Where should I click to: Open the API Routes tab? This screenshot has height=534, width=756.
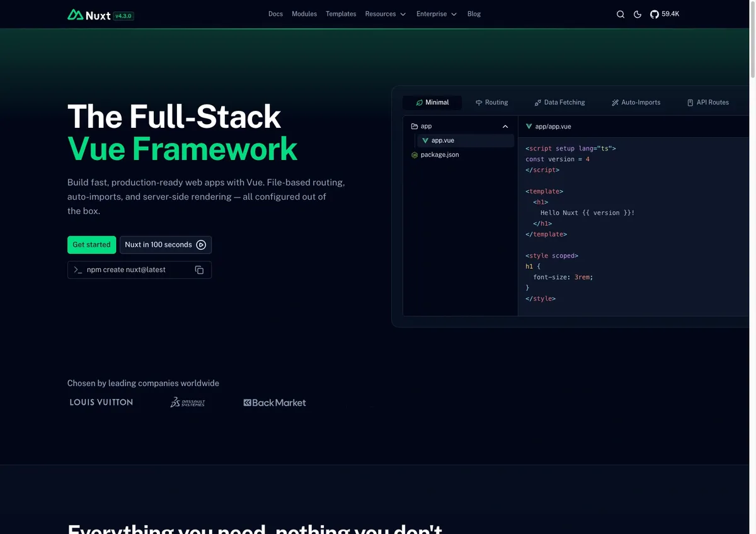707,103
